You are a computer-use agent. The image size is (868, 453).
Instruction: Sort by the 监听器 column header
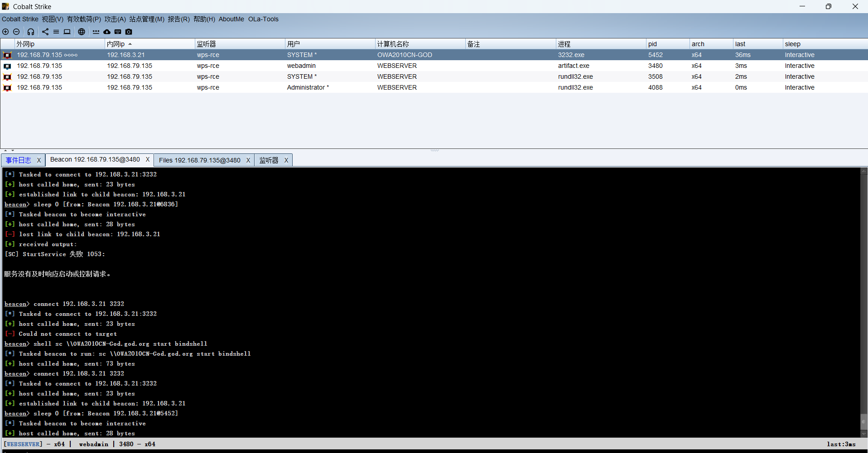[x=240, y=44]
